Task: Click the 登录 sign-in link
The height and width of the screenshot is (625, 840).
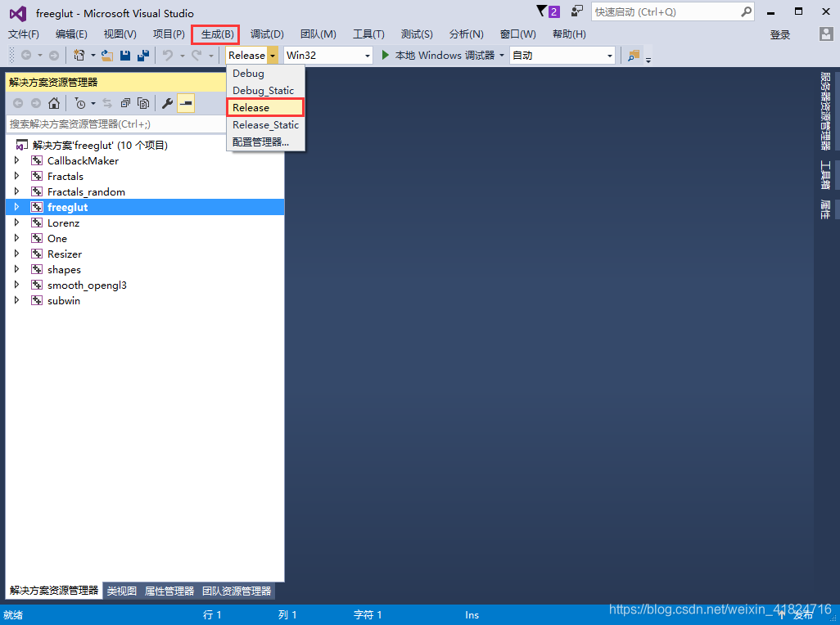Action: [780, 35]
